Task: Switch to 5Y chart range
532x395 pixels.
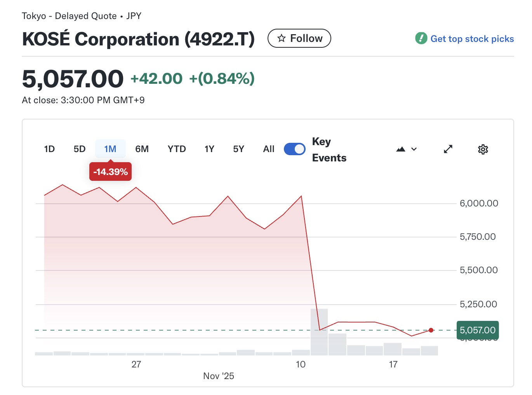Action: (x=238, y=149)
